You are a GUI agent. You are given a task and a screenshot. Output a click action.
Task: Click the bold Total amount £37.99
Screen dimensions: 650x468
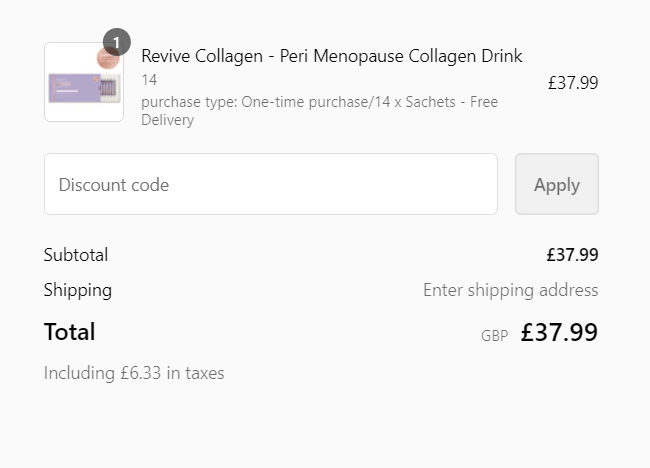point(559,332)
